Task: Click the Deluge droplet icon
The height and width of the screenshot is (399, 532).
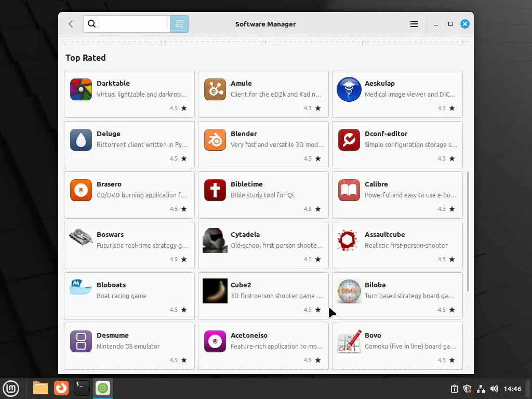Action: (81, 140)
